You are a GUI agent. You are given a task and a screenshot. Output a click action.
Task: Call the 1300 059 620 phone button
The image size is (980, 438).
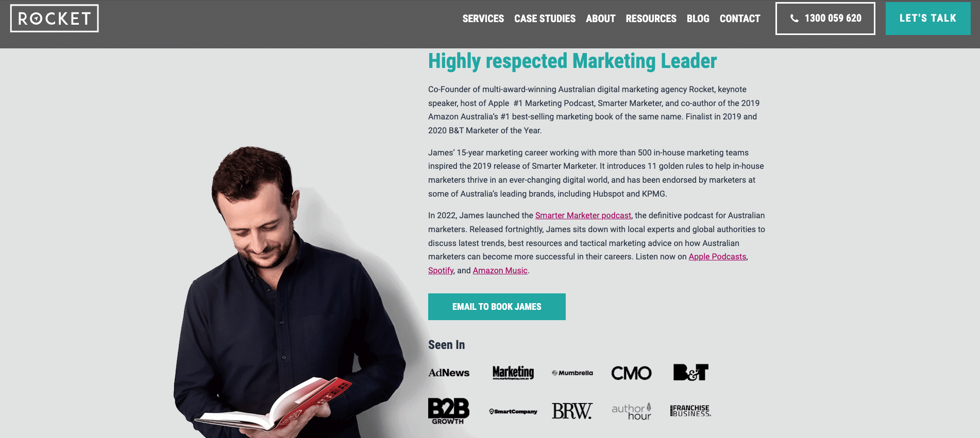[825, 19]
